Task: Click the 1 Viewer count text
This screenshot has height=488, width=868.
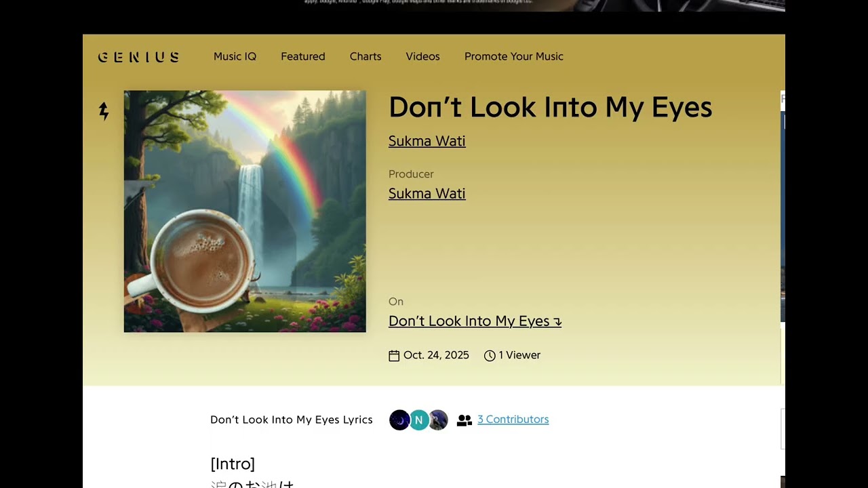Action: click(519, 355)
